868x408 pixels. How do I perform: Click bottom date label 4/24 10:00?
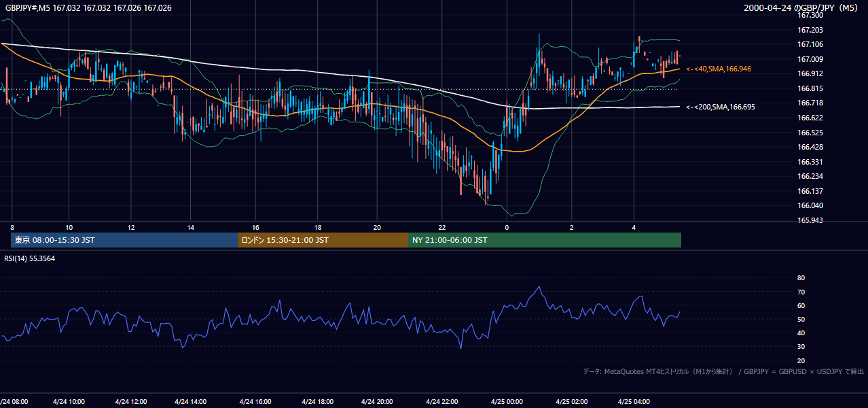[x=69, y=402]
